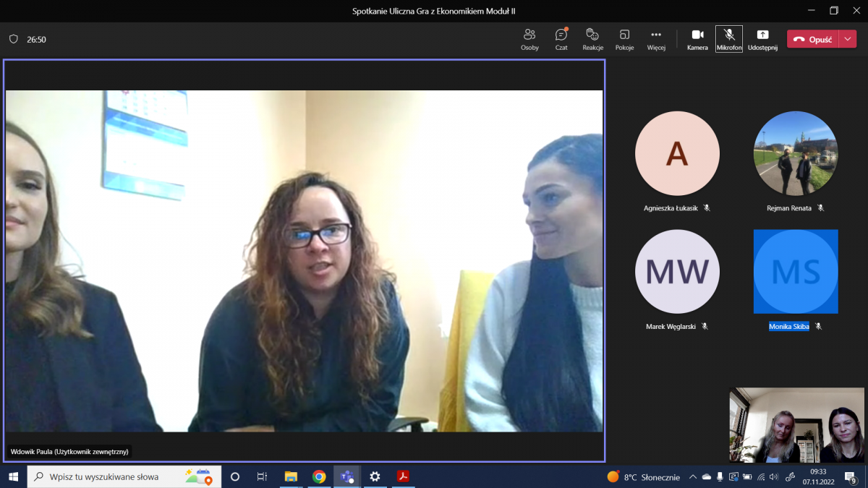Click Agnieszka Łukasik avatar tile
868x488 pixels.
coord(677,153)
